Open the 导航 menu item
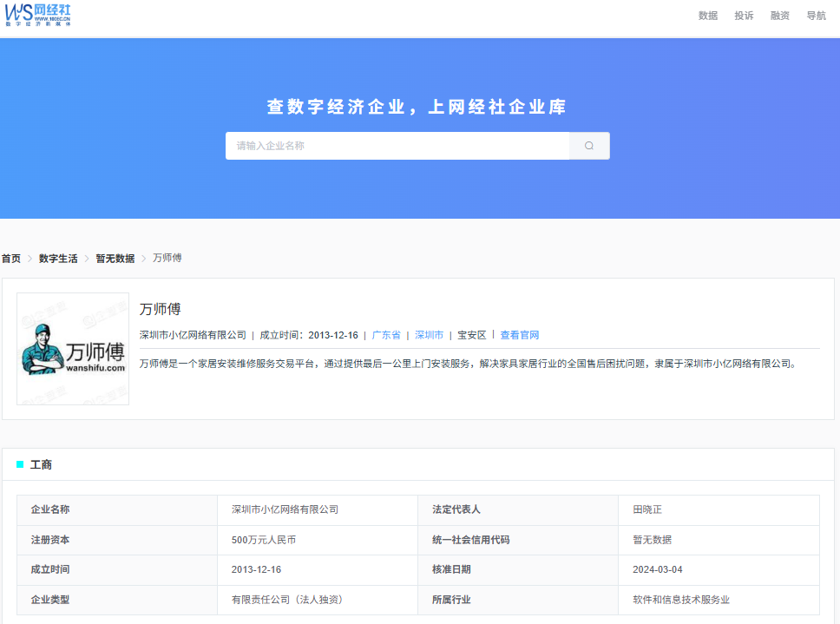Viewport: 840px width, 624px height. point(816,15)
